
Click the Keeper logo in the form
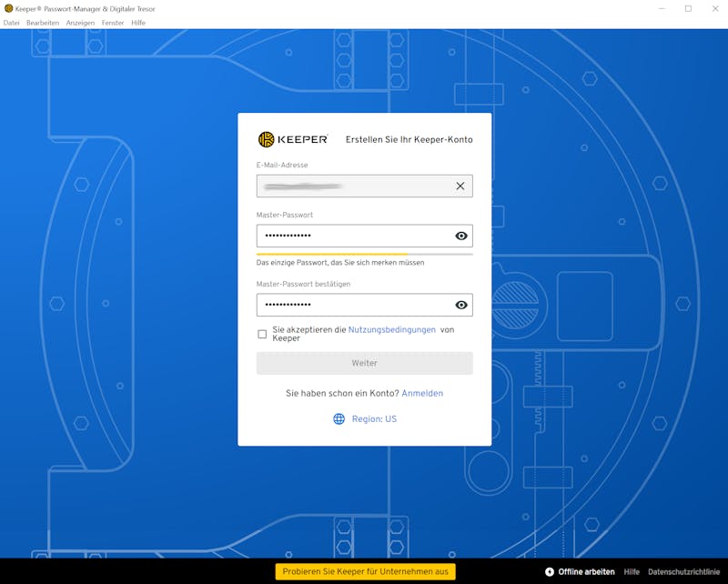(x=293, y=139)
